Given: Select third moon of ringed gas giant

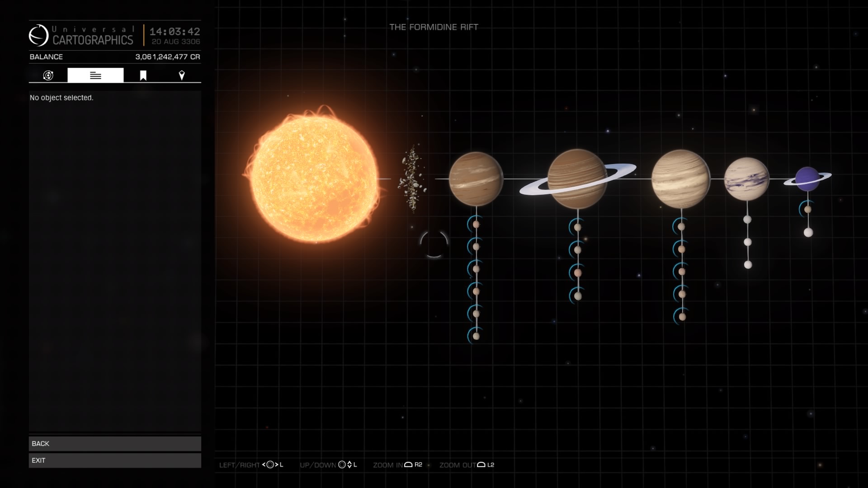Looking at the screenshot, I should tap(577, 273).
